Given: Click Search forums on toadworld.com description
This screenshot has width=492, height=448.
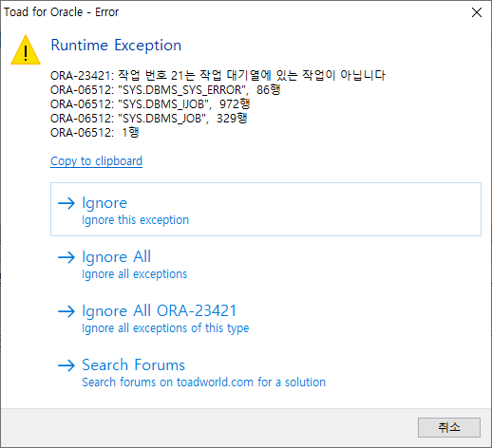Looking at the screenshot, I should coord(203,383).
